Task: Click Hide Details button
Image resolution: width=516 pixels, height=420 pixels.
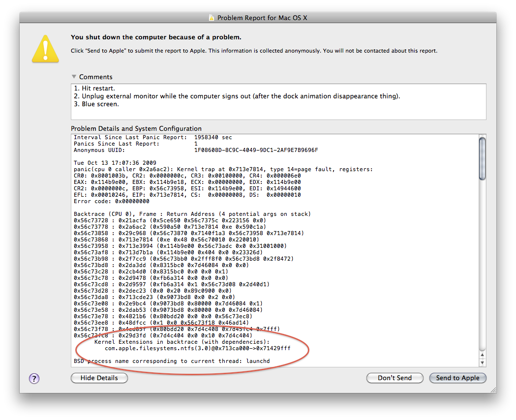Action: pos(99,378)
